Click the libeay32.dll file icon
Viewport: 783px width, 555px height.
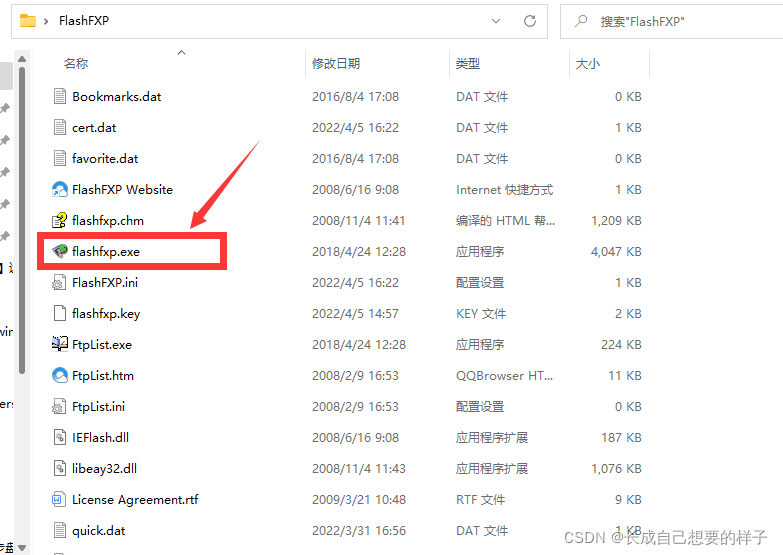(59, 468)
